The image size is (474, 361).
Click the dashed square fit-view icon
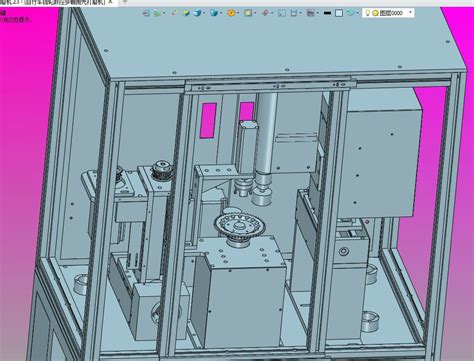[x=282, y=13]
